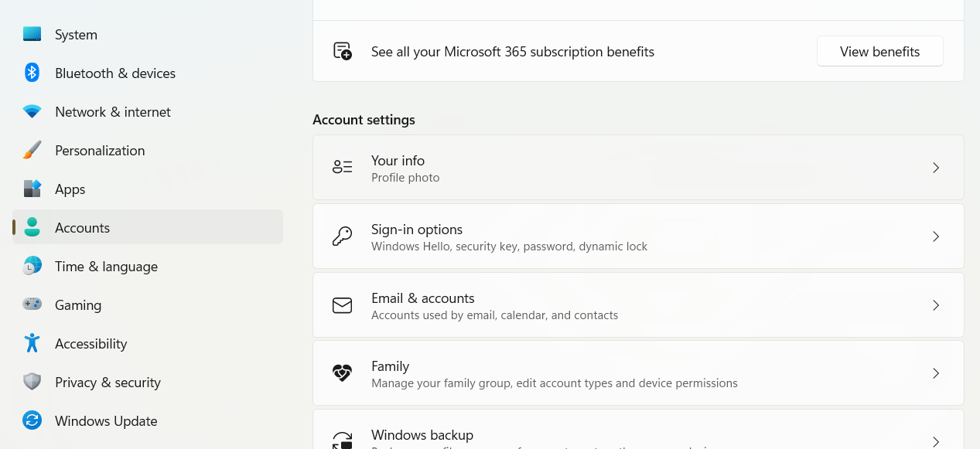
Task: Open Email & accounts chevron arrow
Action: [x=936, y=305]
